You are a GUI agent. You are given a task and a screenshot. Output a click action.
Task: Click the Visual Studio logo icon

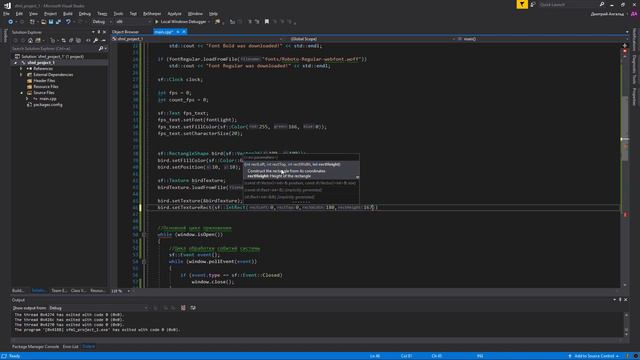point(7,6)
